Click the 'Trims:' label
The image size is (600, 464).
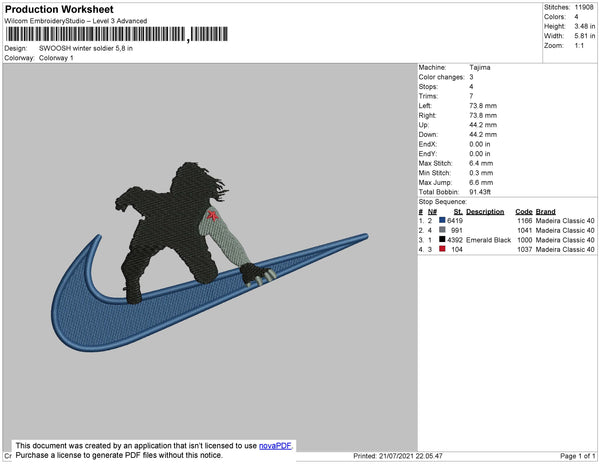428,96
